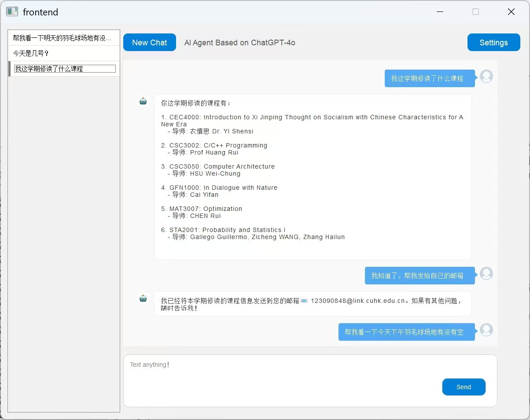
Task: Click the envelope emoji before the email address
Action: [x=304, y=301]
